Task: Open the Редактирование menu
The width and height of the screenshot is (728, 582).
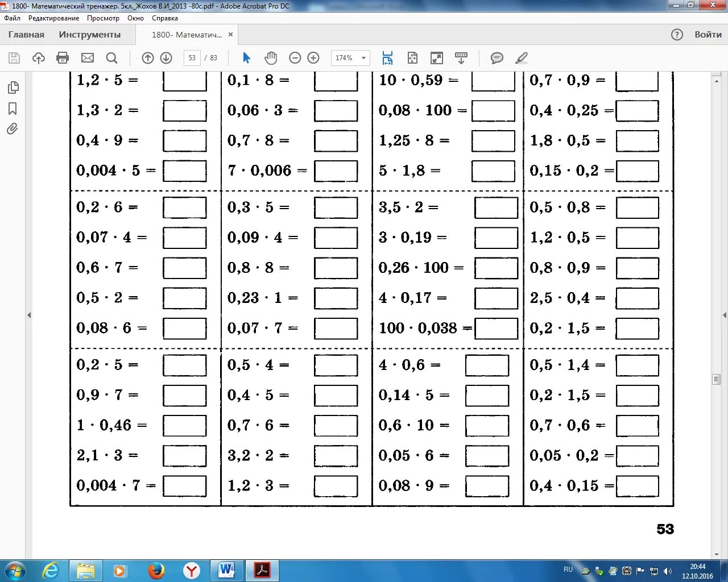Action: click(x=54, y=18)
